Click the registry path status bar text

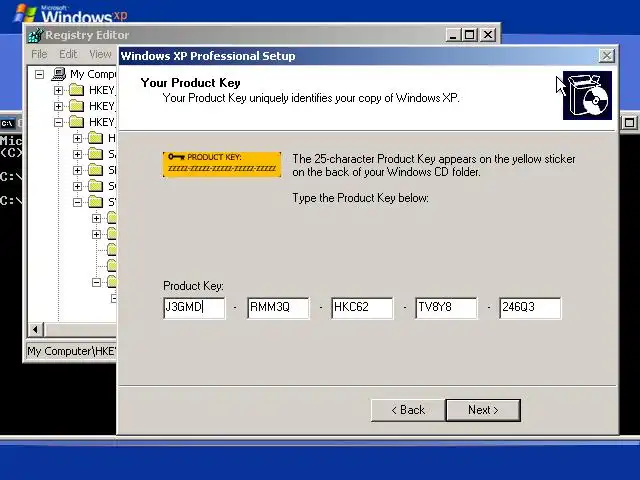point(72,351)
